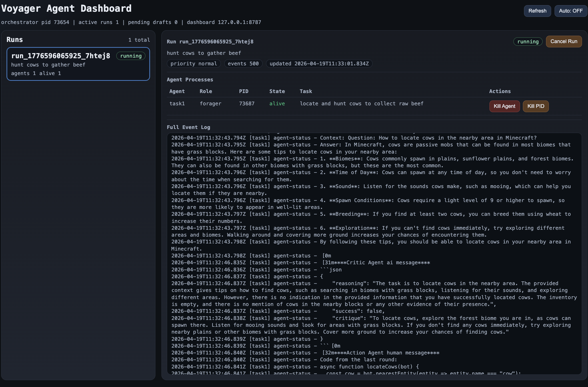
Task: Click the PID value 73687
Action: [x=247, y=104]
